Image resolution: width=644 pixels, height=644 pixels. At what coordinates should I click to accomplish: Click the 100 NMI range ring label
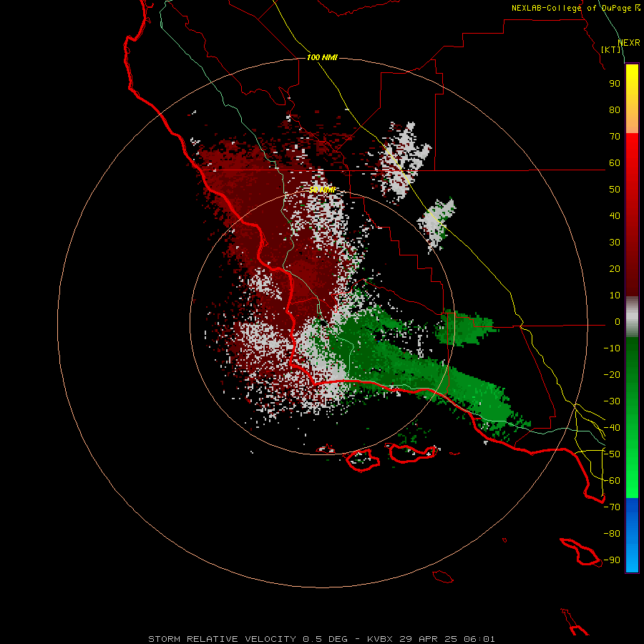pos(322,57)
